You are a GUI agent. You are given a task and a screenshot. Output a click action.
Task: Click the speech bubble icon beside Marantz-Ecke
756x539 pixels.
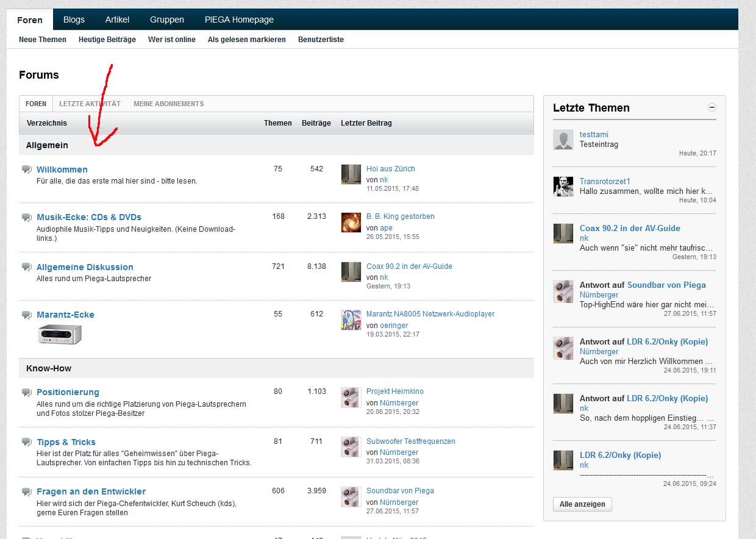[26, 315]
